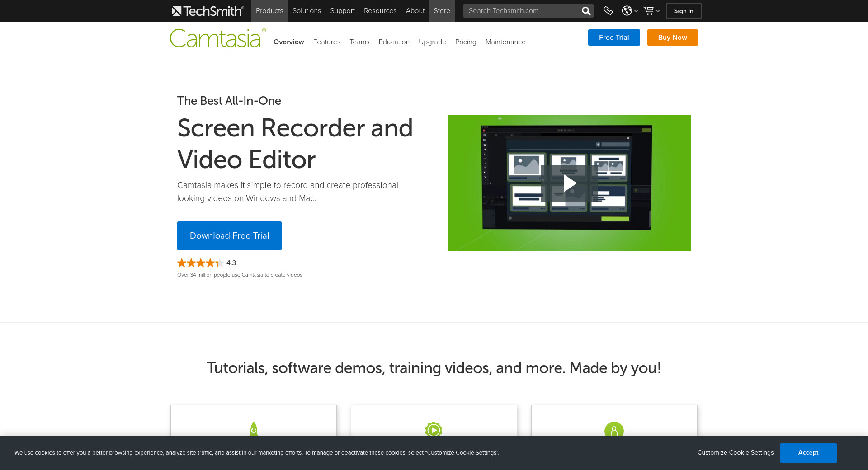Click the search magnifier icon
868x470 pixels.
[x=586, y=11]
